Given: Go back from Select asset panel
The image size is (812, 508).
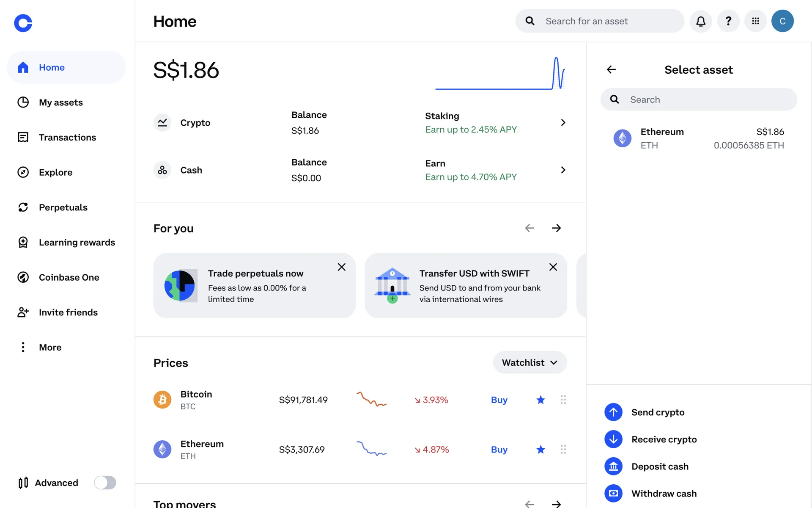Looking at the screenshot, I should click(x=611, y=69).
